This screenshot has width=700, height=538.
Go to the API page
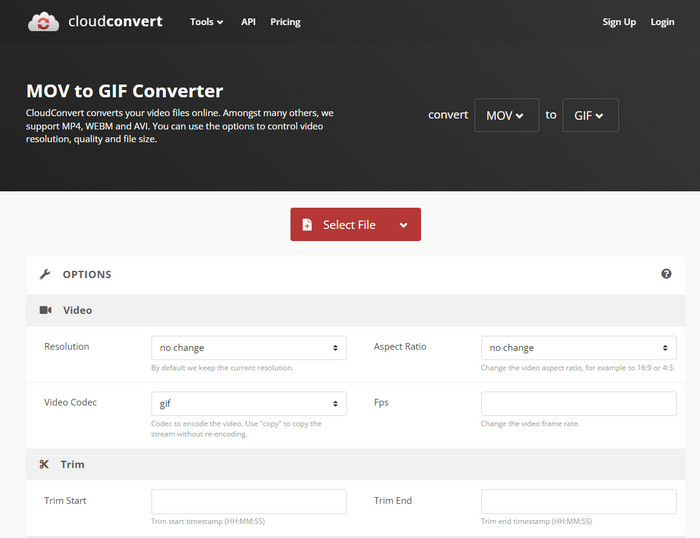(248, 22)
